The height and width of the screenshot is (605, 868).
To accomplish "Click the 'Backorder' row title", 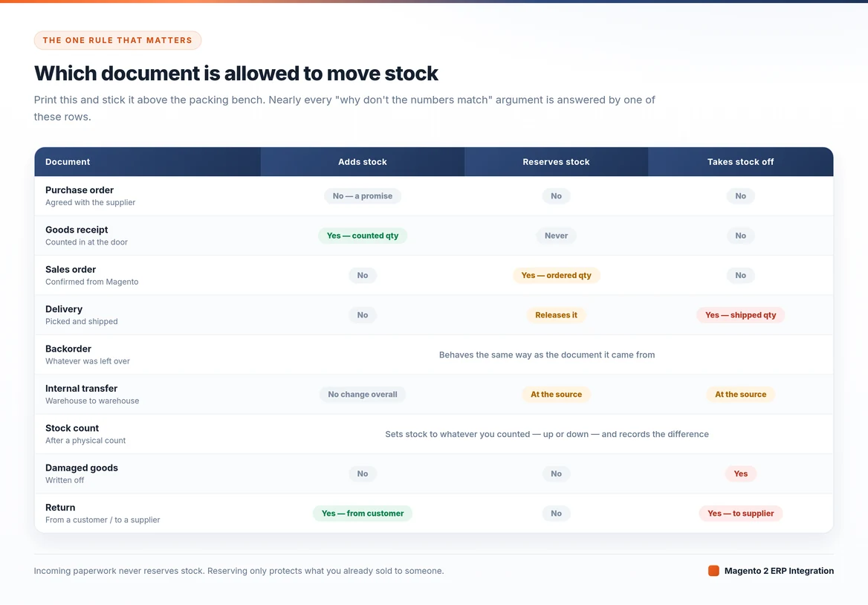I will pyautogui.click(x=68, y=349).
